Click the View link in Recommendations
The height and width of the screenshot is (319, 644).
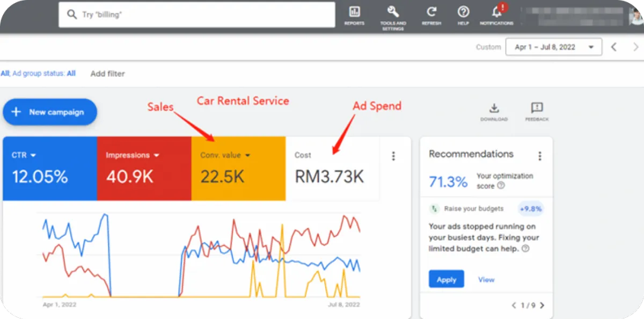[486, 279]
